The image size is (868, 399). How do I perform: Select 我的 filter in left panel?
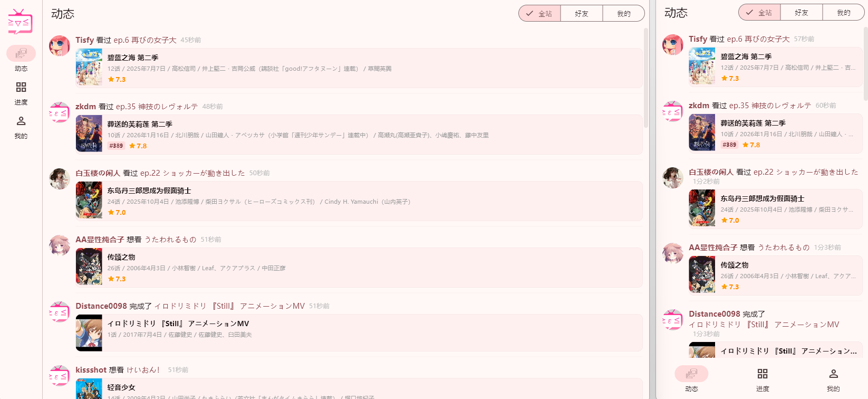point(624,13)
